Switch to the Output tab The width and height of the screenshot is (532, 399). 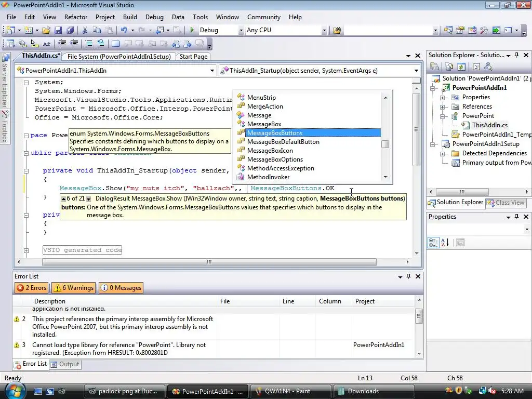65,364
